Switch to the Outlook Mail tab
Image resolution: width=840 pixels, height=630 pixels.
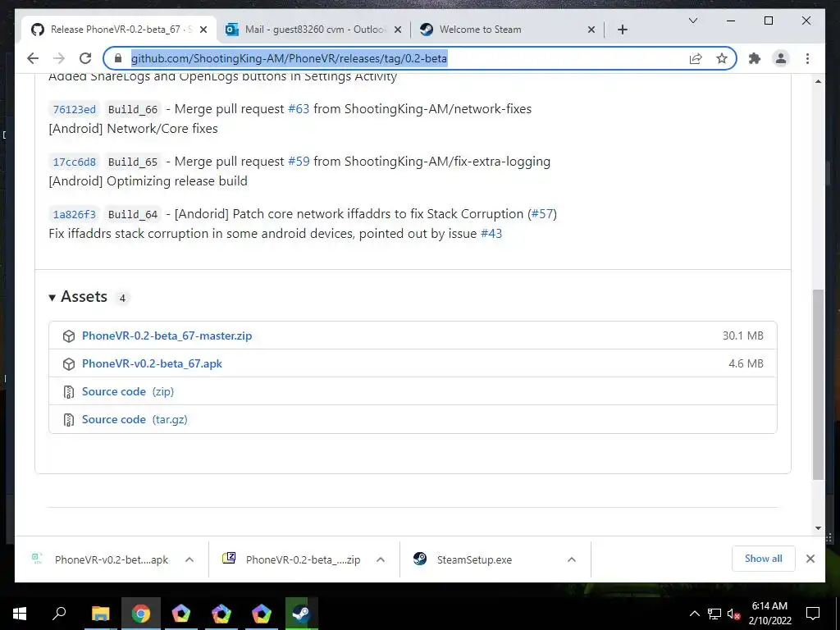[x=314, y=30]
